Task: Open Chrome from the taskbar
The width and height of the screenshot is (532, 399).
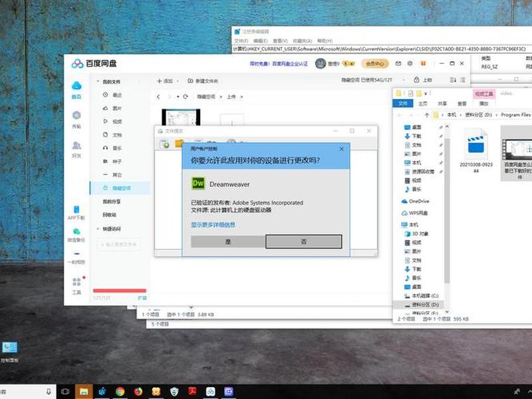Action: click(x=120, y=392)
